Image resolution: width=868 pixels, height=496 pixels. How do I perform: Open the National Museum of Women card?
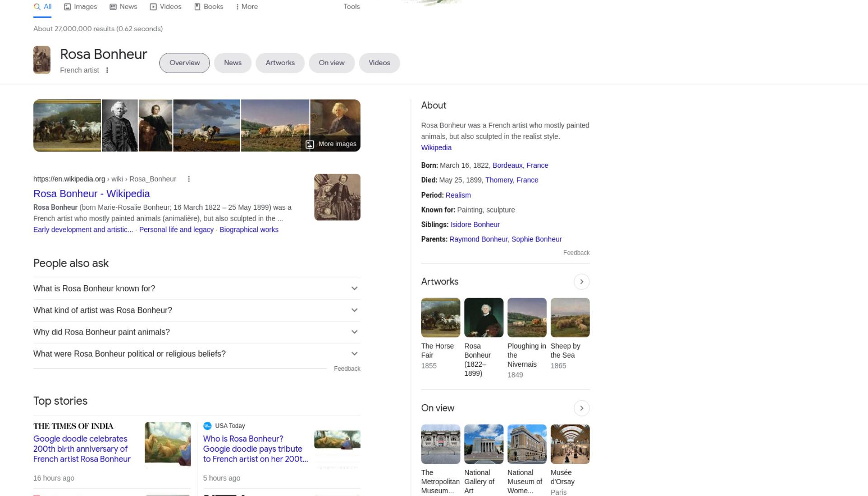click(527, 459)
